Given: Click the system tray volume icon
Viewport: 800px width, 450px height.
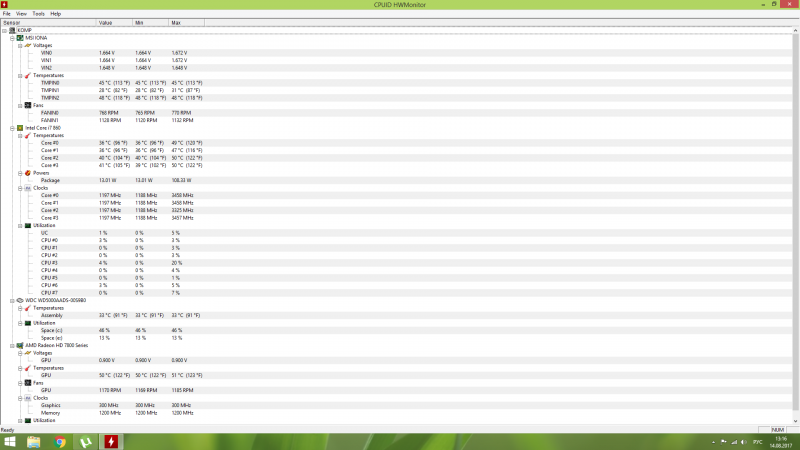Looking at the screenshot, I should (x=744, y=442).
